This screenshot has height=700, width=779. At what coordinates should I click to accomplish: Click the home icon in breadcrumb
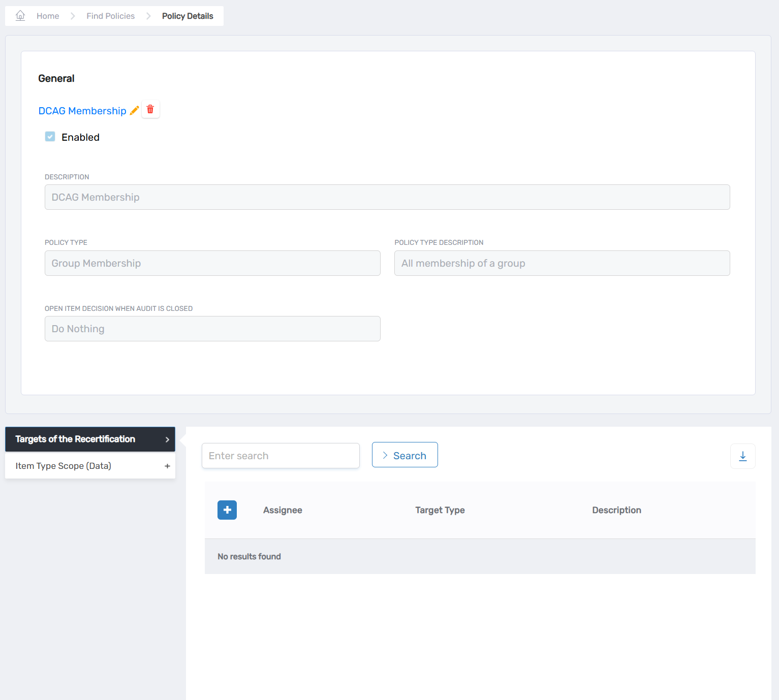click(x=20, y=16)
